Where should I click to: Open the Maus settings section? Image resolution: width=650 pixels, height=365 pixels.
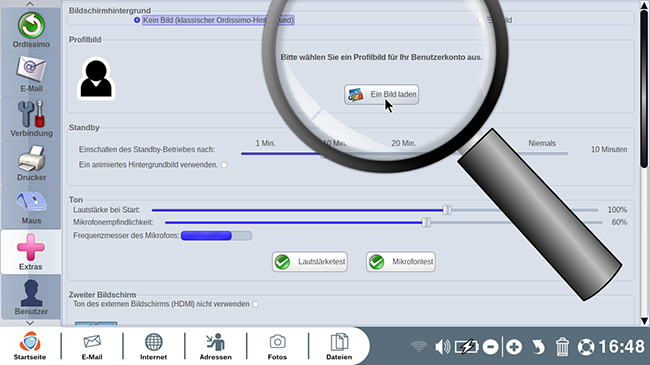31,207
